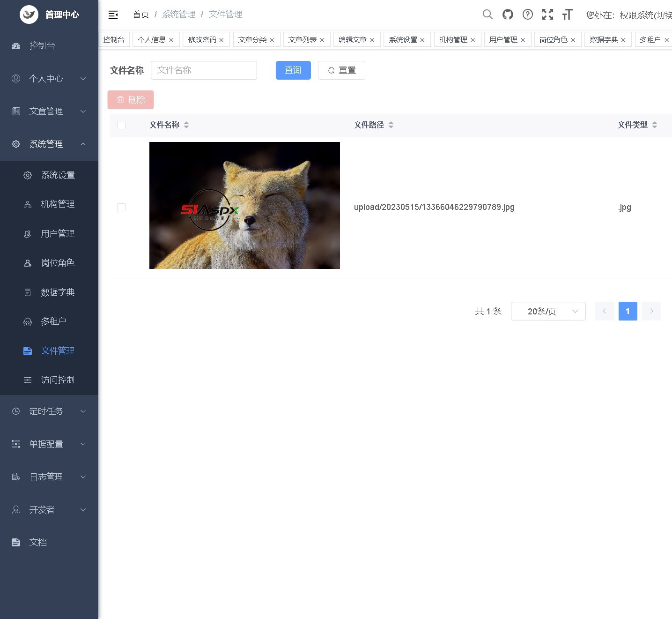The height and width of the screenshot is (619, 672).
Task: Expand the 个人中心 sidebar menu
Action: coord(49,79)
